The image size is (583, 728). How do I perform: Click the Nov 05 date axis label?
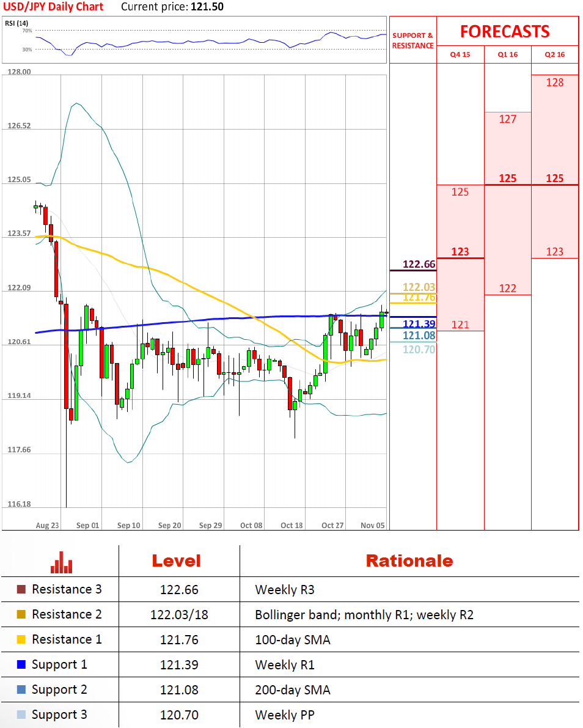pos(373,525)
